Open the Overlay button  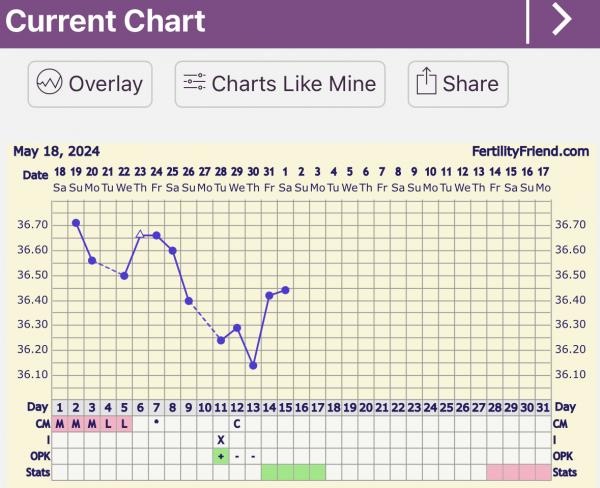pos(90,84)
